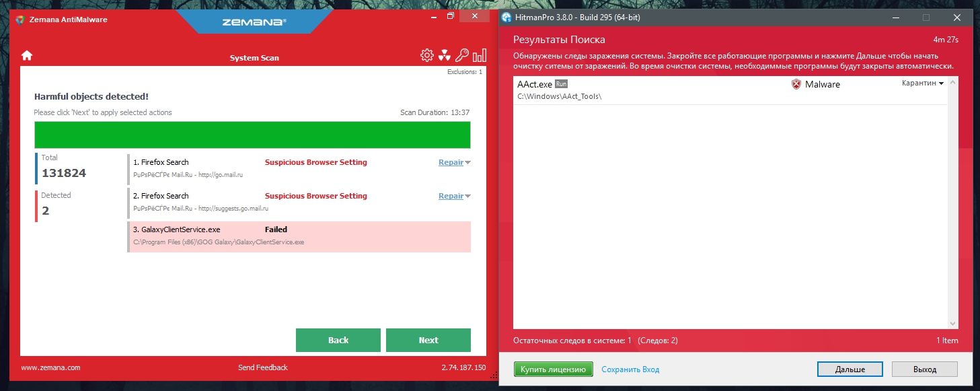Minimize the HitmanPro window
Viewport: 980px width, 391px height.
[x=895, y=17]
